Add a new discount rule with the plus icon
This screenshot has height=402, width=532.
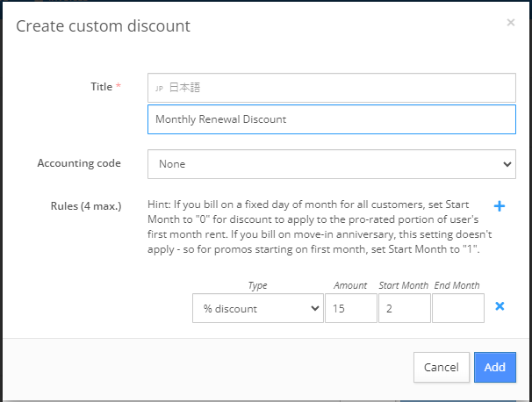[500, 206]
